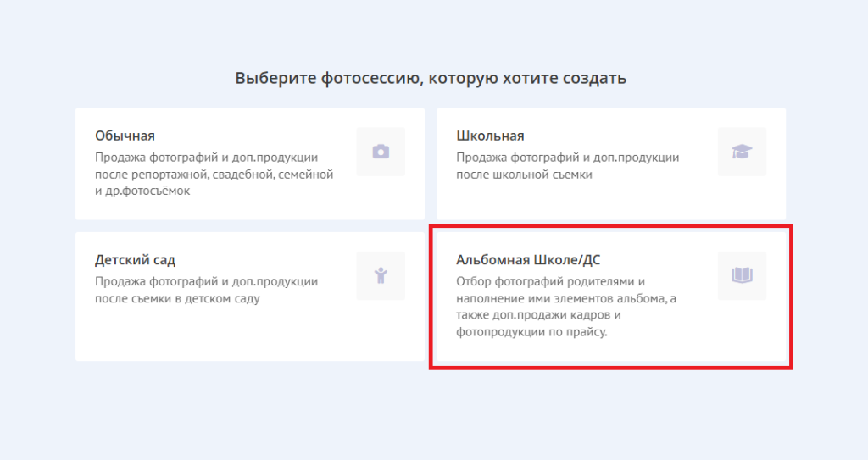The height and width of the screenshot is (460, 868).
Task: Click the и др.фотосъёмок text line
Action: point(142,191)
